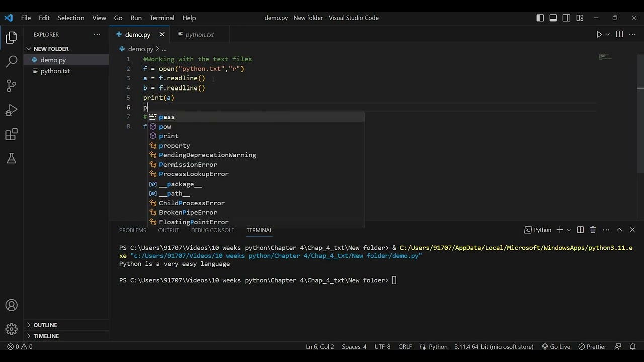Screen dimensions: 644x362
Task: Open the launch profile dropdown arrow
Action: click(569, 230)
